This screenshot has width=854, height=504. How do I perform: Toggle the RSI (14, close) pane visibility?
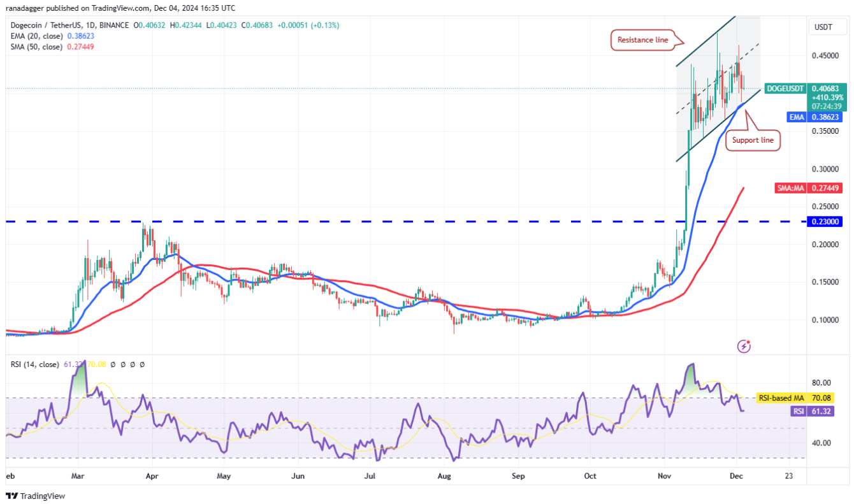35,365
